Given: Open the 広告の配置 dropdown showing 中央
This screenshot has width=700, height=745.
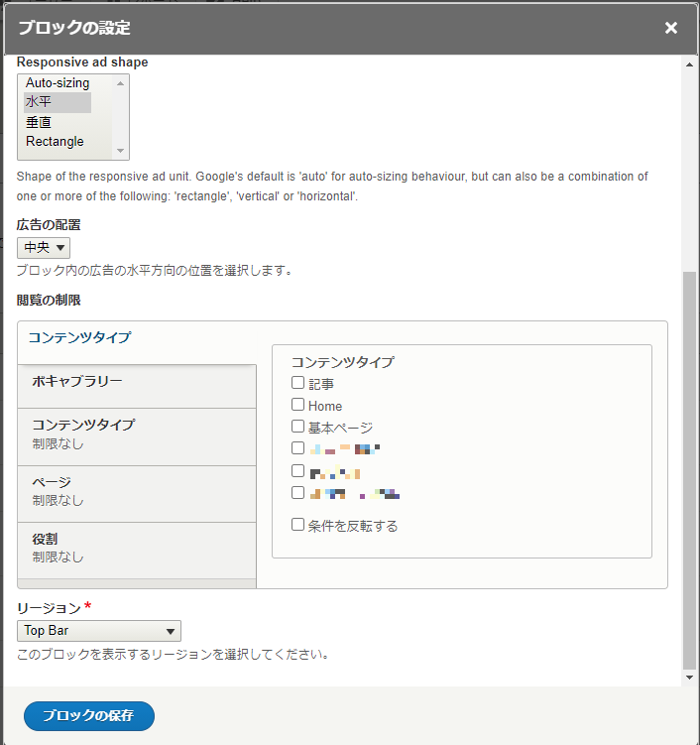Looking at the screenshot, I should click(44, 248).
